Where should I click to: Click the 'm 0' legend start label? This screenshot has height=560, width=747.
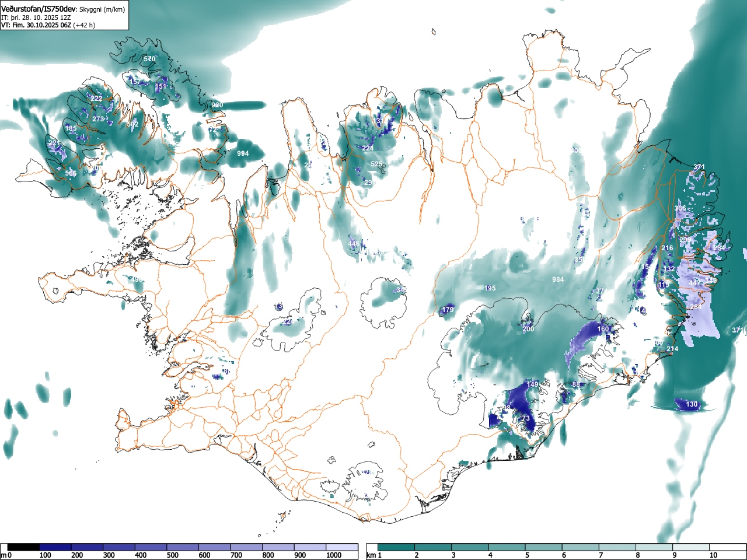6,555
